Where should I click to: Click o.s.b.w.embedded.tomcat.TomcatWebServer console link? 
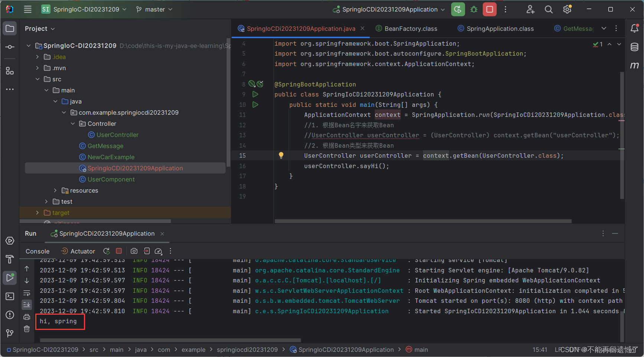click(327, 301)
